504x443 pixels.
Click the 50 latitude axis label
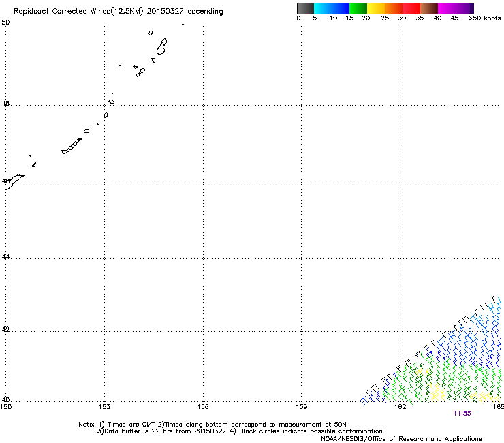tap(5, 22)
